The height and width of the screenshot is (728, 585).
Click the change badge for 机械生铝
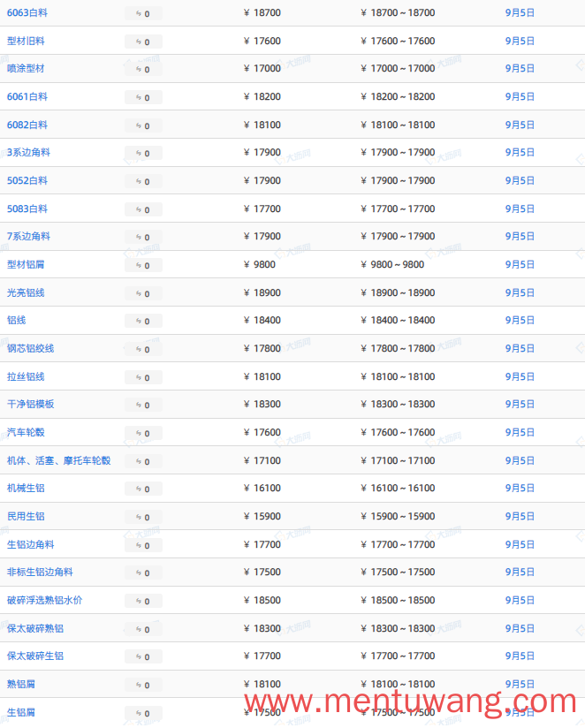(143, 489)
